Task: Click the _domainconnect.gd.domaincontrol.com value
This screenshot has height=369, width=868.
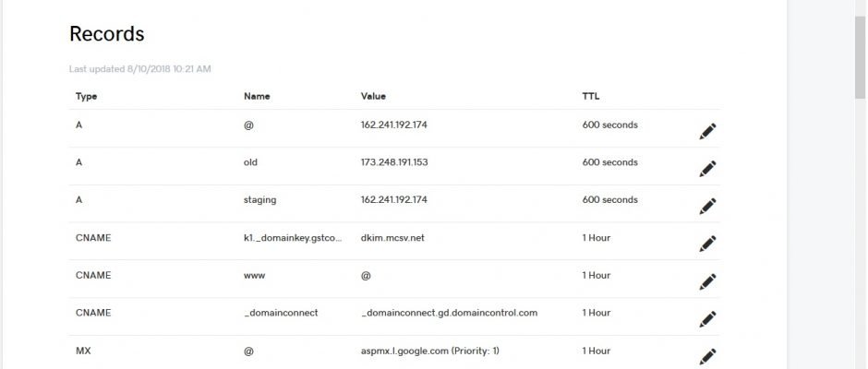Action: (449, 313)
